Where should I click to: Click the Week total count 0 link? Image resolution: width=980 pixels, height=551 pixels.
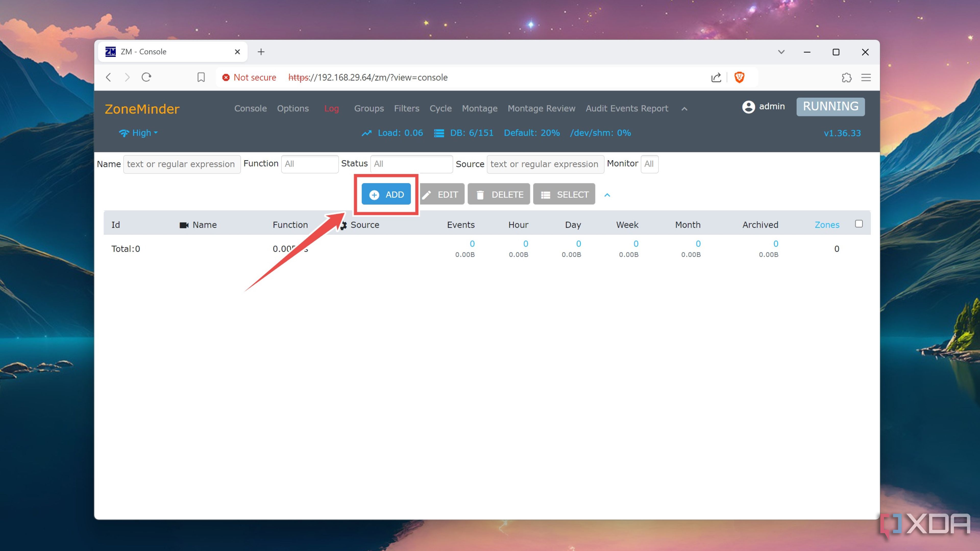tap(636, 244)
